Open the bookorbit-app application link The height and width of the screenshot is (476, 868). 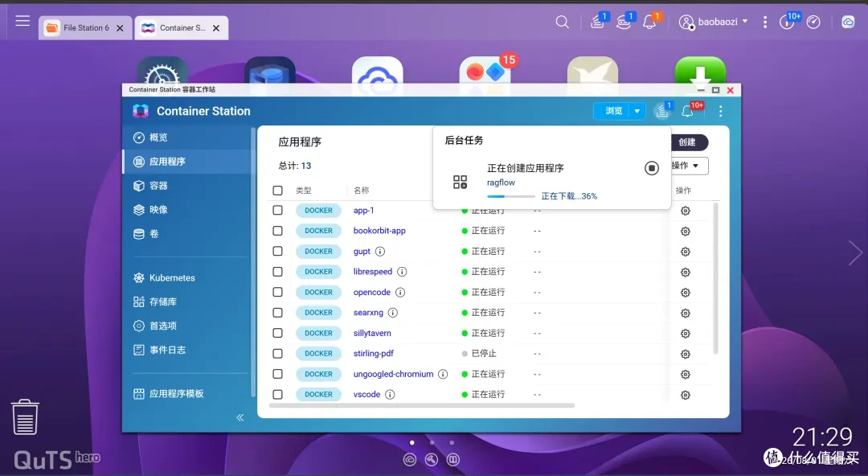point(379,231)
